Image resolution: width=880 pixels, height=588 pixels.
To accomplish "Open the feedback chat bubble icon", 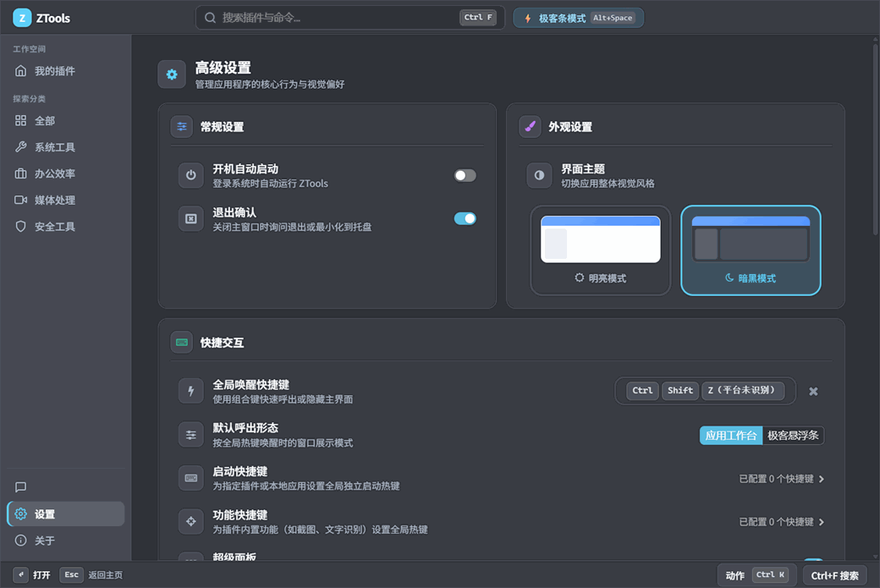I will (21, 487).
